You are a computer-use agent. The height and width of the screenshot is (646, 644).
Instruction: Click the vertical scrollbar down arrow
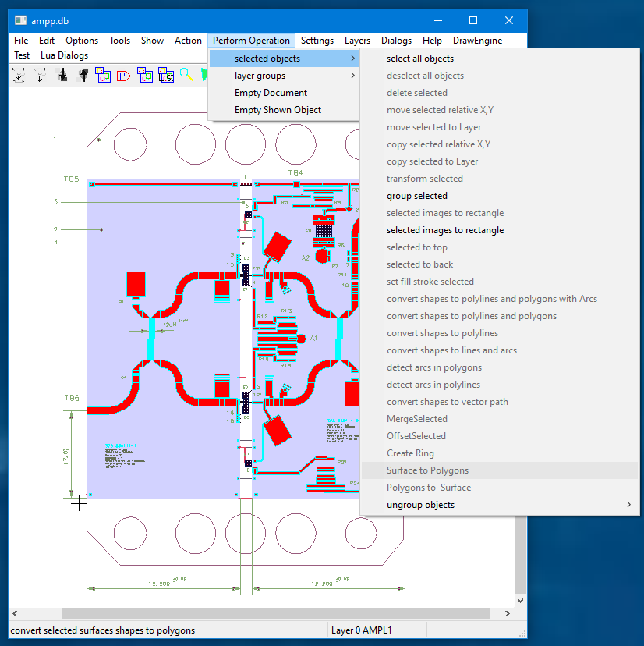click(x=521, y=600)
